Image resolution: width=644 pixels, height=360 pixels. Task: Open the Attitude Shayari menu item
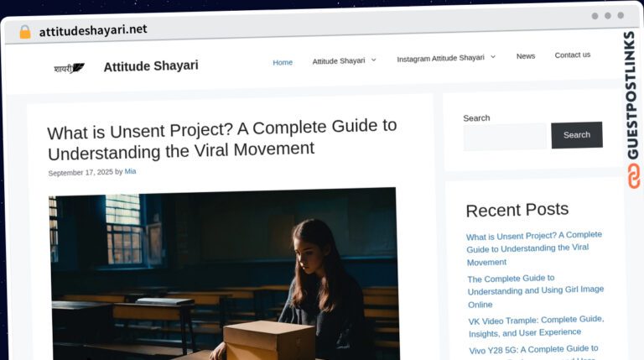pos(339,60)
